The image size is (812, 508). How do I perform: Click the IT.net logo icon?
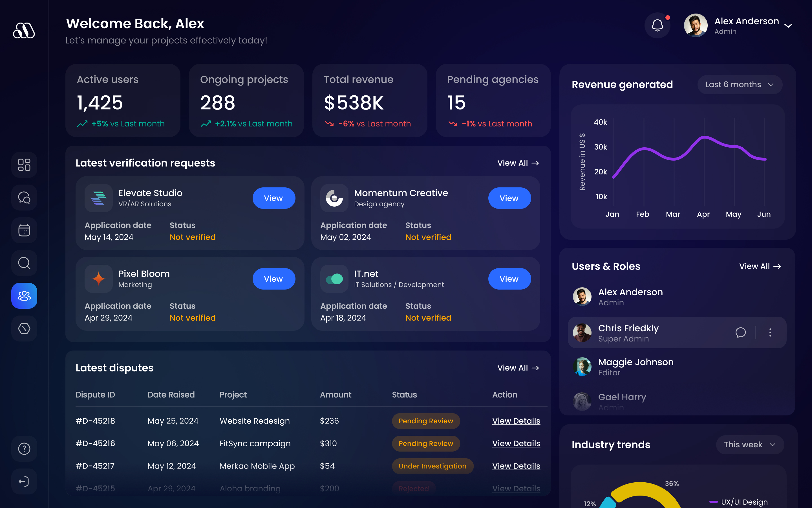click(334, 279)
